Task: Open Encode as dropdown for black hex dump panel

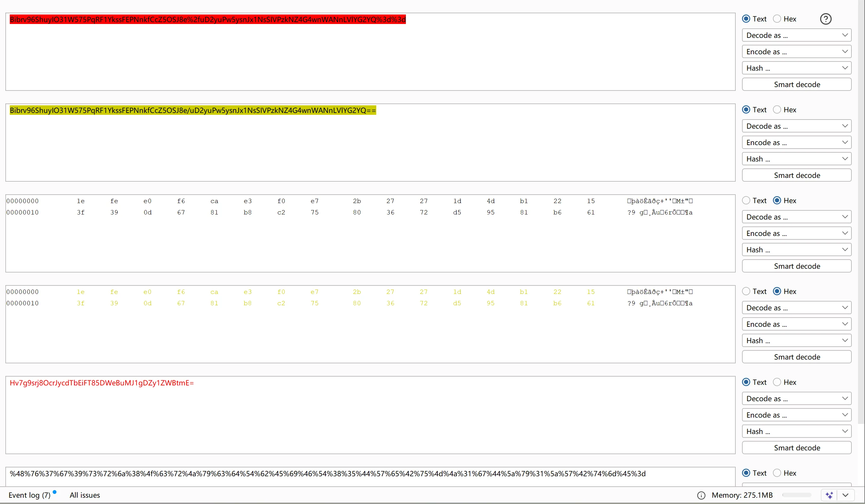Action: click(x=796, y=233)
